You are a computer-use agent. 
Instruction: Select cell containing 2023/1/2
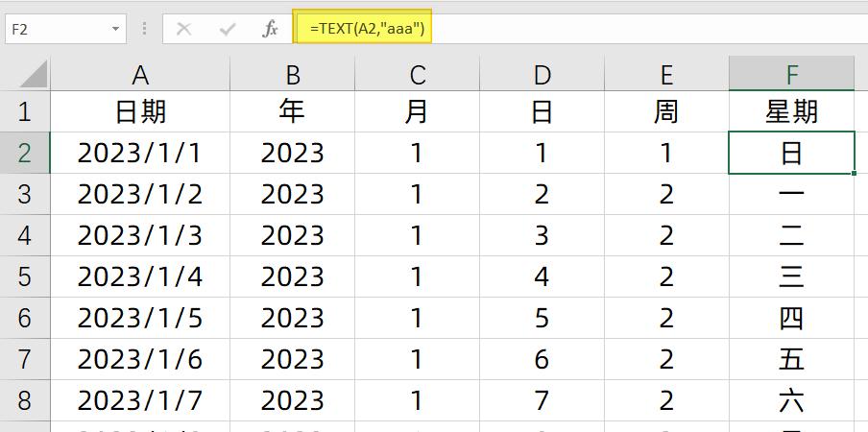(x=140, y=194)
